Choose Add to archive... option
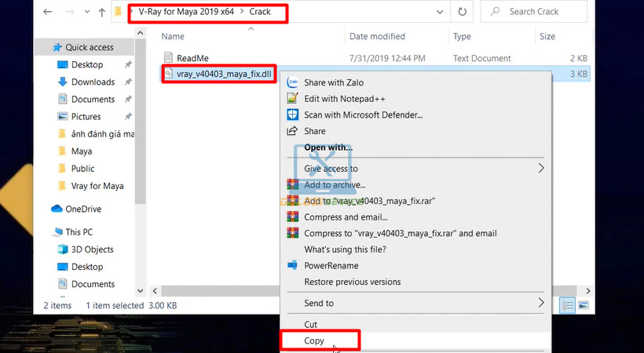Viewport: 644px width, 353px height. point(335,184)
